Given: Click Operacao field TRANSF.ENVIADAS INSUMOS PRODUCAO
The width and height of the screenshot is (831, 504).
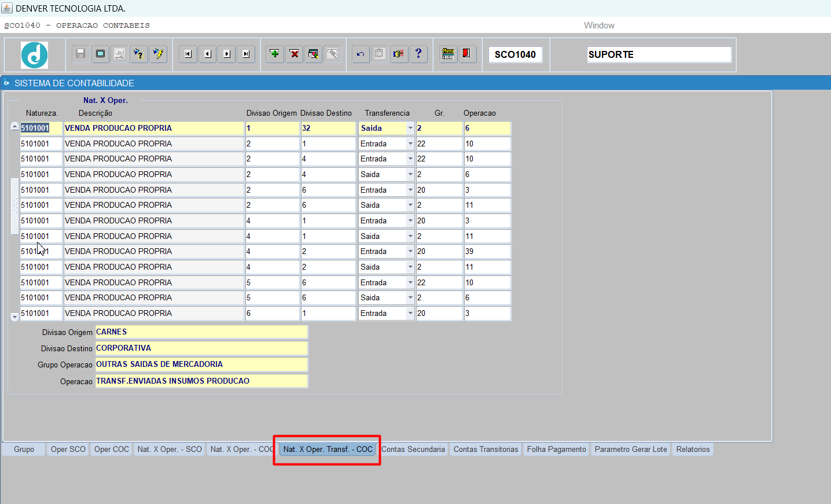Looking at the screenshot, I should click(x=201, y=381).
